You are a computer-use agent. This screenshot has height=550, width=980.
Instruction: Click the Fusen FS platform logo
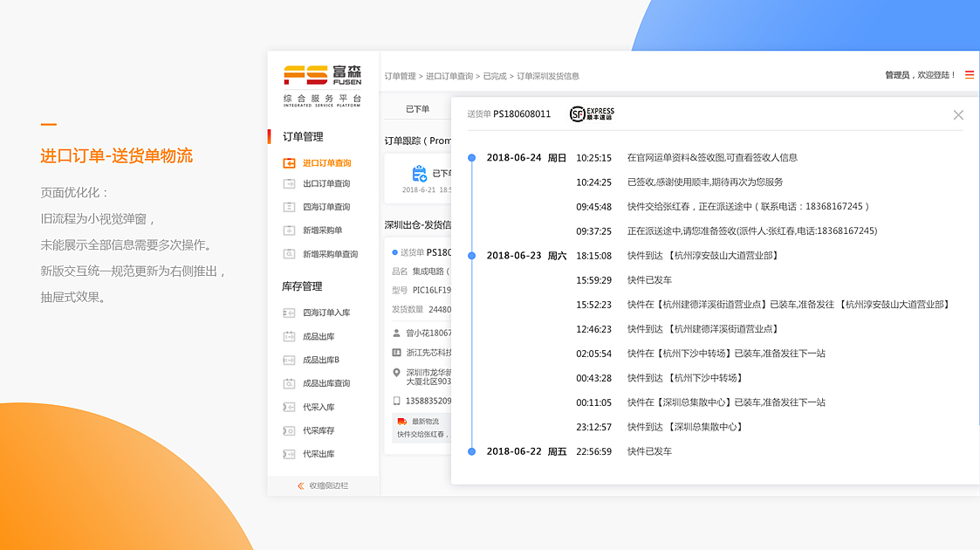[323, 86]
